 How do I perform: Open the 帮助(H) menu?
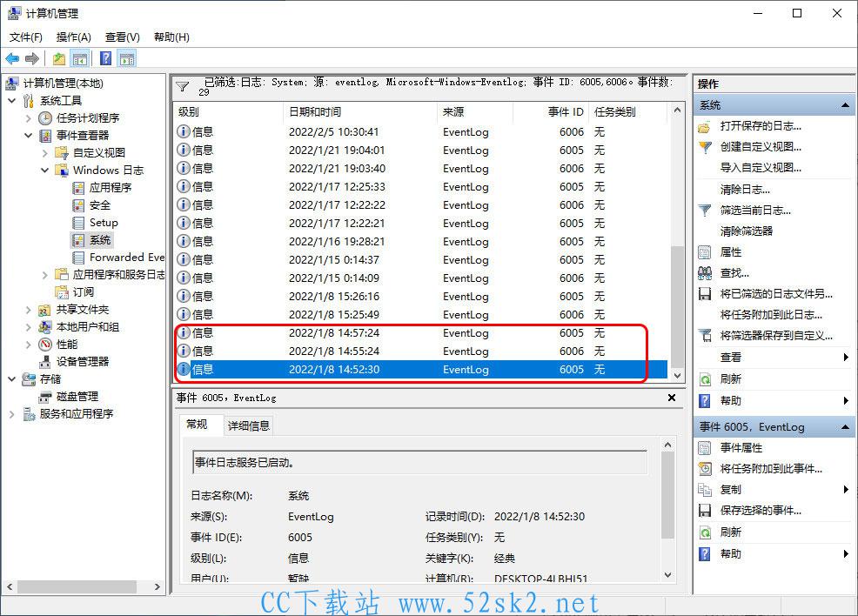click(171, 37)
